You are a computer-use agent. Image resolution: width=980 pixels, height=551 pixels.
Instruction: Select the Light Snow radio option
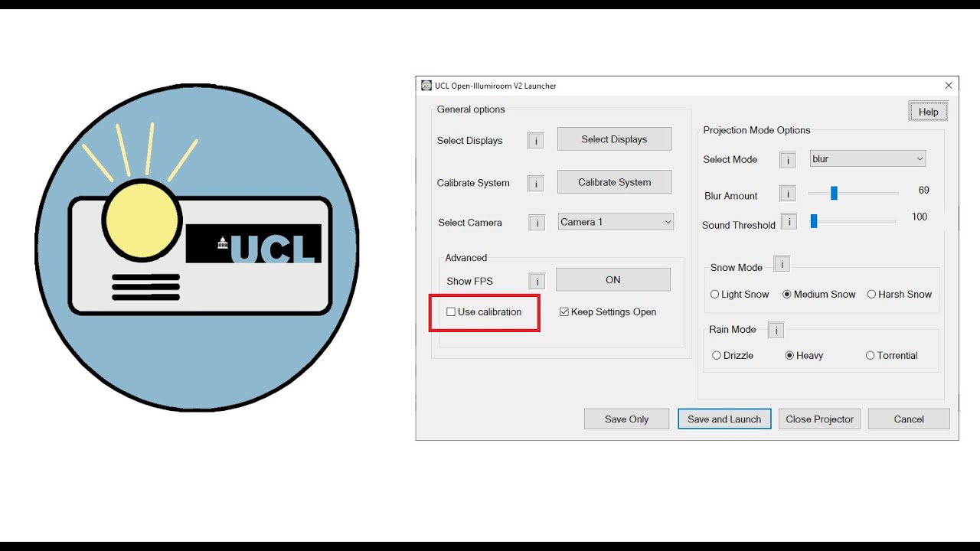point(715,294)
